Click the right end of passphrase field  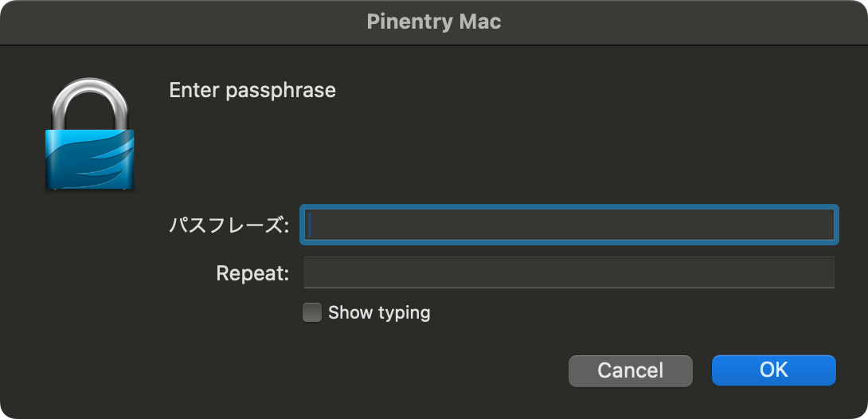pyautogui.click(x=825, y=225)
